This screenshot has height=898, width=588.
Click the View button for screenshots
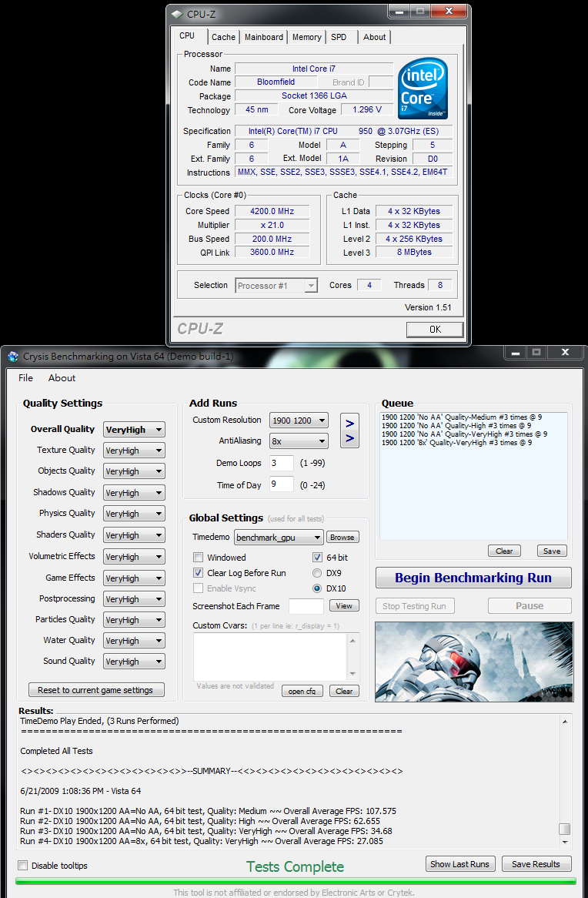(344, 606)
